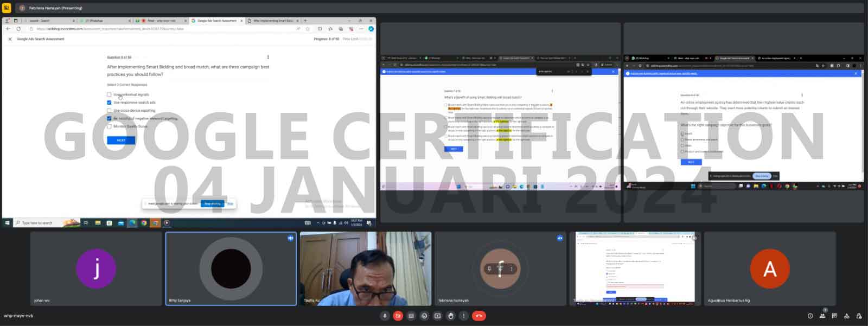Check 'Monitor Quality Score' checkbox
This screenshot has height=326, width=868.
click(x=109, y=126)
